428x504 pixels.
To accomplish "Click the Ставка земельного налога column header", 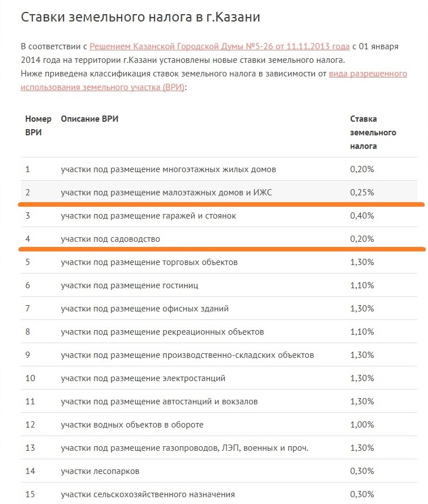I will point(373,133).
